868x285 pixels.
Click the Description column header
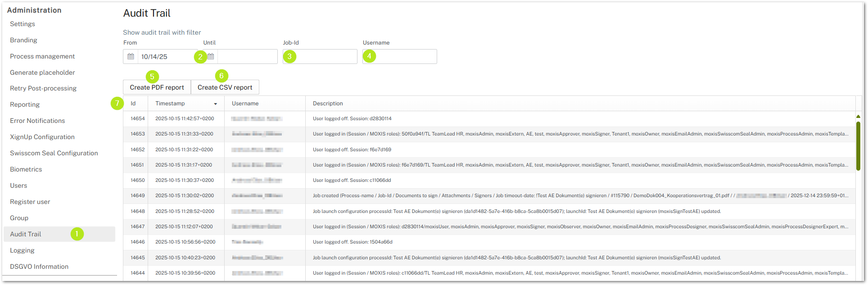click(x=328, y=104)
